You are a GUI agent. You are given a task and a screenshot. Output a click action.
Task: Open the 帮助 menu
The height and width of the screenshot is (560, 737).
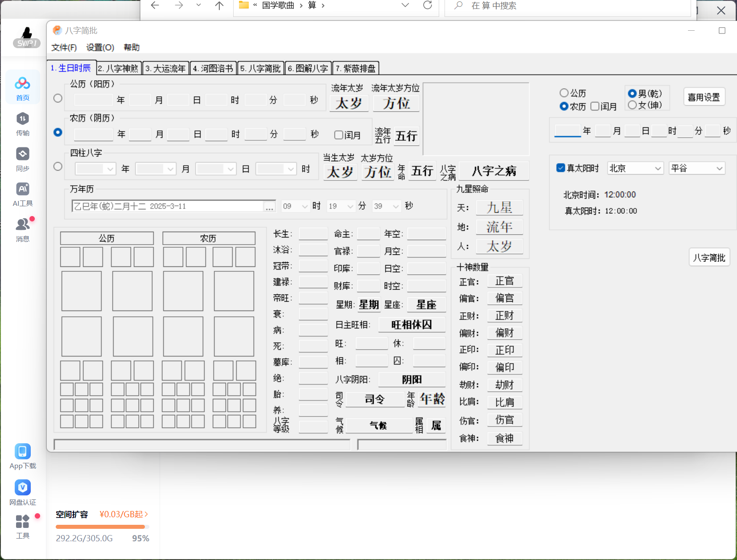pos(132,48)
